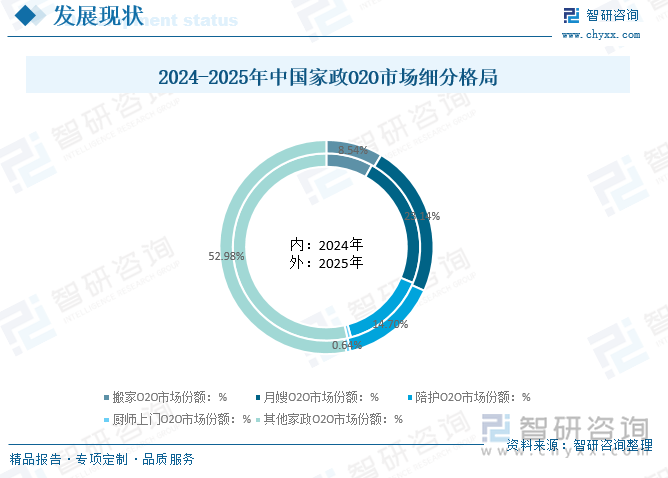Click the 资料来源：智研咨询整理 source text
This screenshot has height=478, width=668.
[579, 445]
